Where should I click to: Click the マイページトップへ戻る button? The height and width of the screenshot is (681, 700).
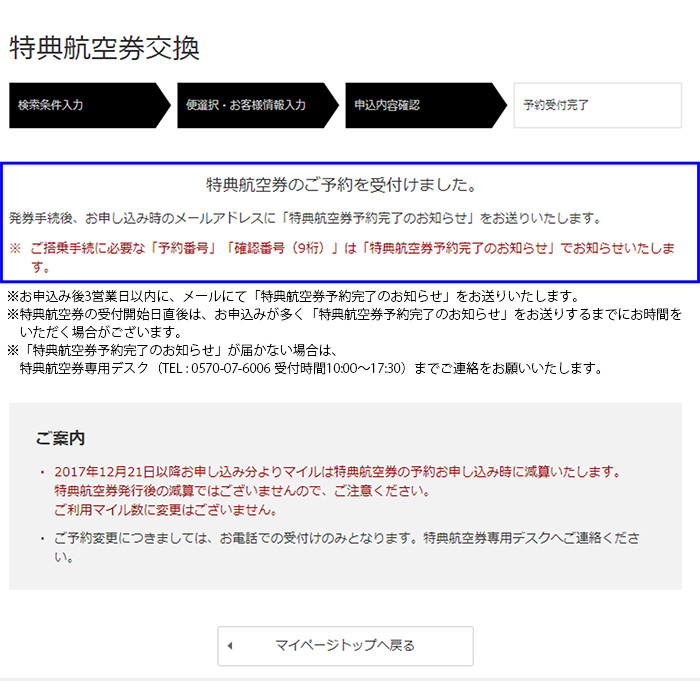click(x=345, y=646)
